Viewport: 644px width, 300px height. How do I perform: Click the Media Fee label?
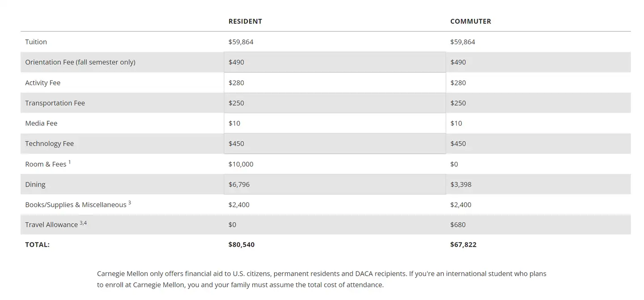[41, 123]
